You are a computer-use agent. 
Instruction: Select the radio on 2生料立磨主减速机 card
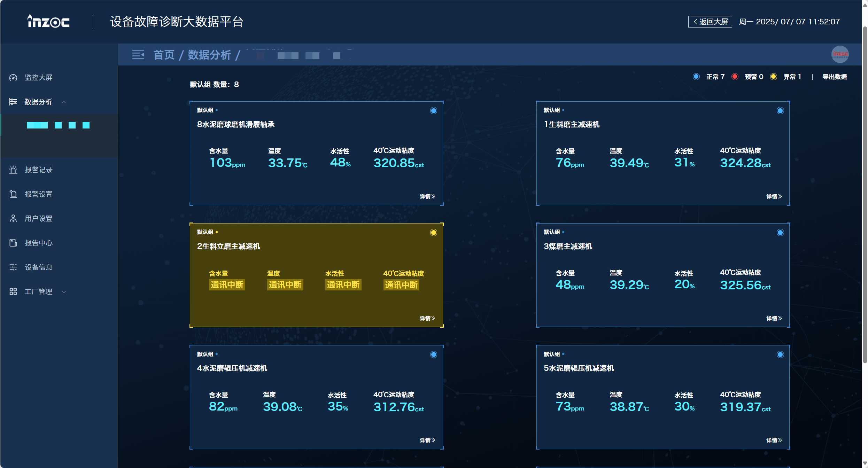coord(433,232)
